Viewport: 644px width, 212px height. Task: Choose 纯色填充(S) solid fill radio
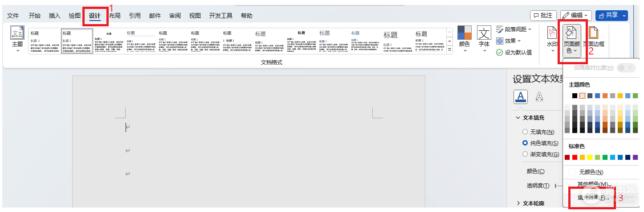click(525, 143)
